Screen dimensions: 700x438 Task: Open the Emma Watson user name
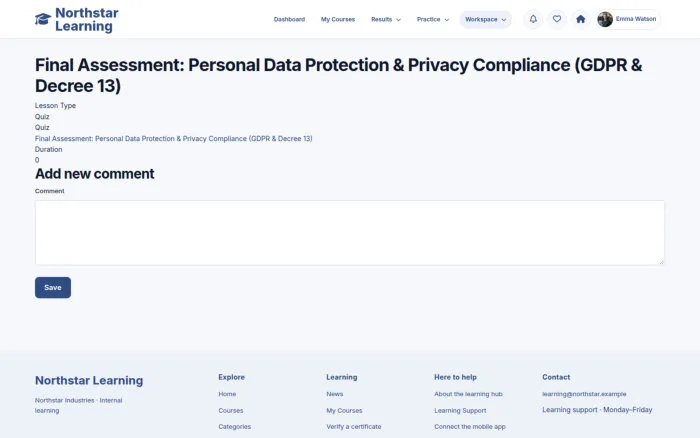(636, 19)
